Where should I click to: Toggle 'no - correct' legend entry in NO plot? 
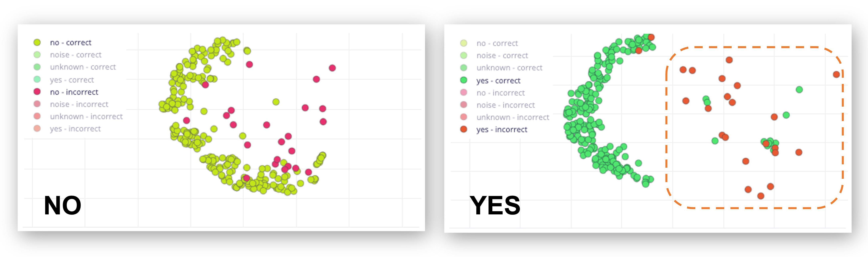click(70, 43)
